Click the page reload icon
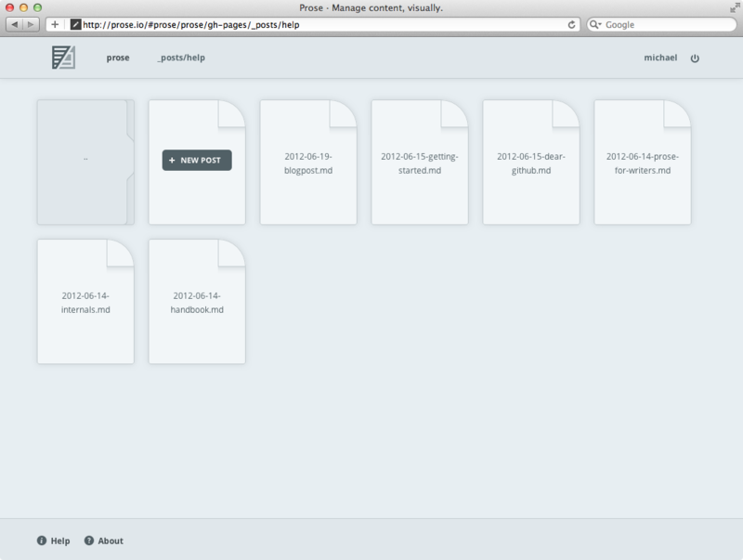The width and height of the screenshot is (743, 560). coord(571,25)
